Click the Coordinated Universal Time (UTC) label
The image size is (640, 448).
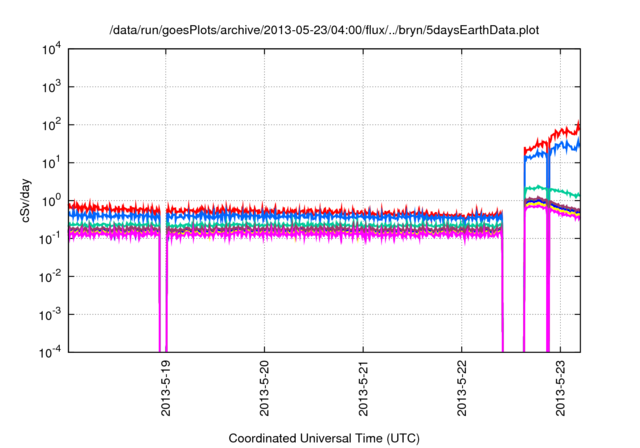324,438
